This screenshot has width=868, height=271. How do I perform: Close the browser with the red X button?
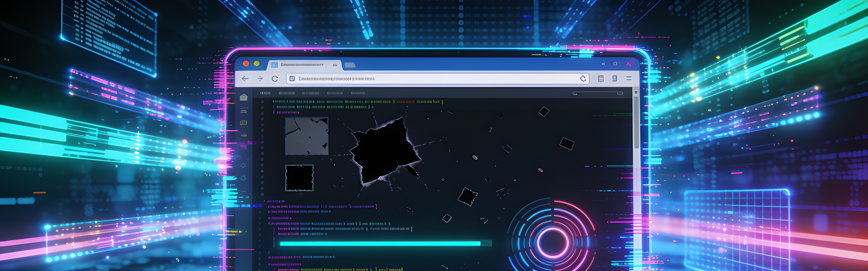629,64
